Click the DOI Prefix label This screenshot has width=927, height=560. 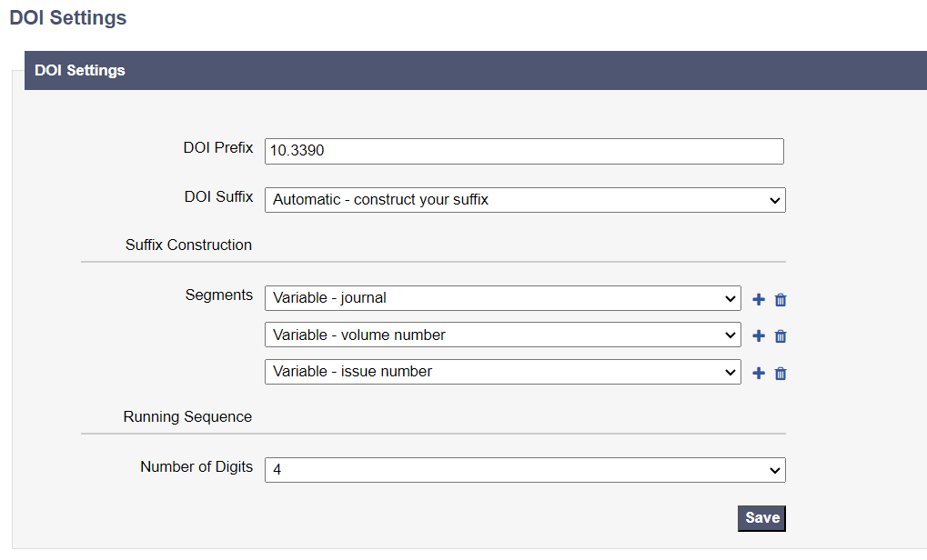click(x=217, y=147)
